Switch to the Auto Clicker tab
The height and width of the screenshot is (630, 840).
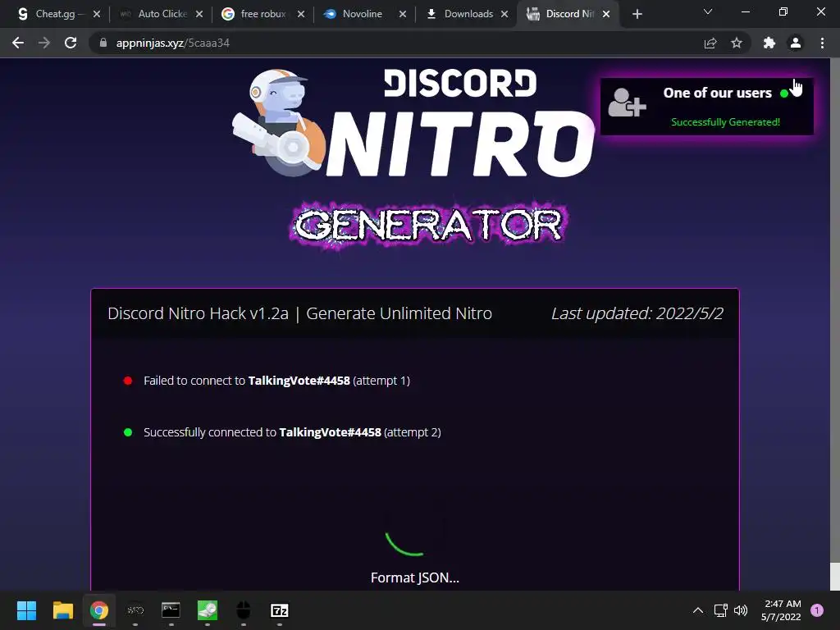point(159,14)
